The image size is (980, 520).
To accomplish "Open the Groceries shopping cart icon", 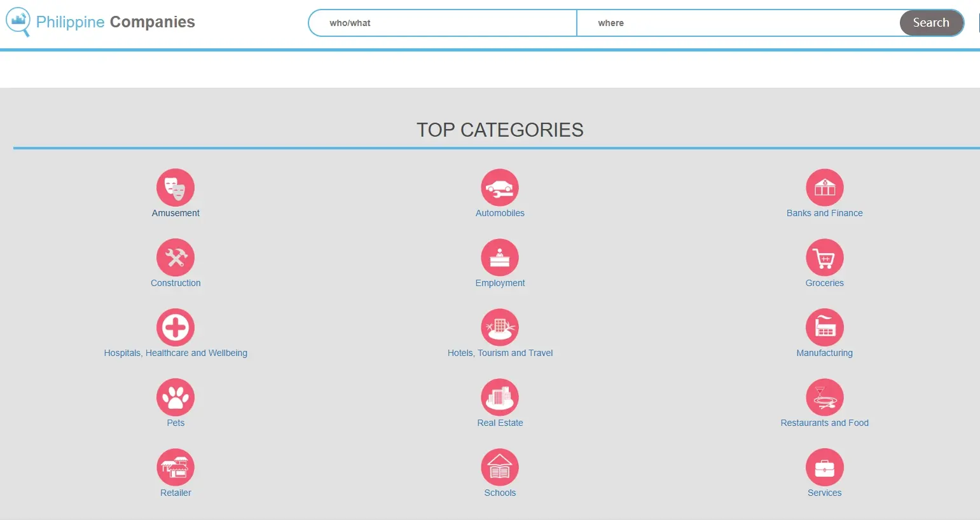I will coord(824,257).
